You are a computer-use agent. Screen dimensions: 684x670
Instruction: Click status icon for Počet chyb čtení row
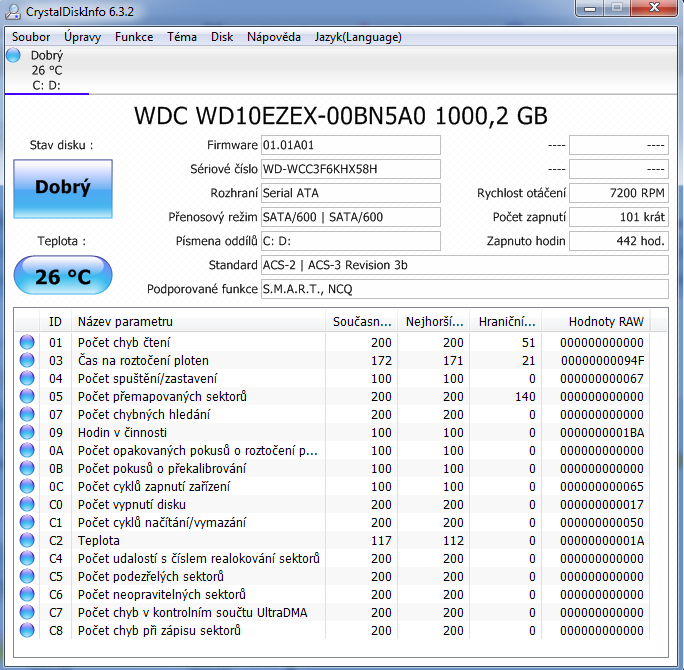(26, 342)
